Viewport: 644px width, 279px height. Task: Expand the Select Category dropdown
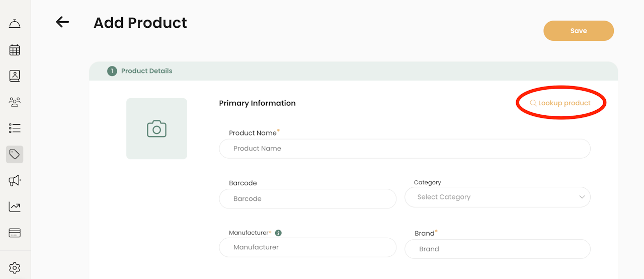click(x=497, y=197)
